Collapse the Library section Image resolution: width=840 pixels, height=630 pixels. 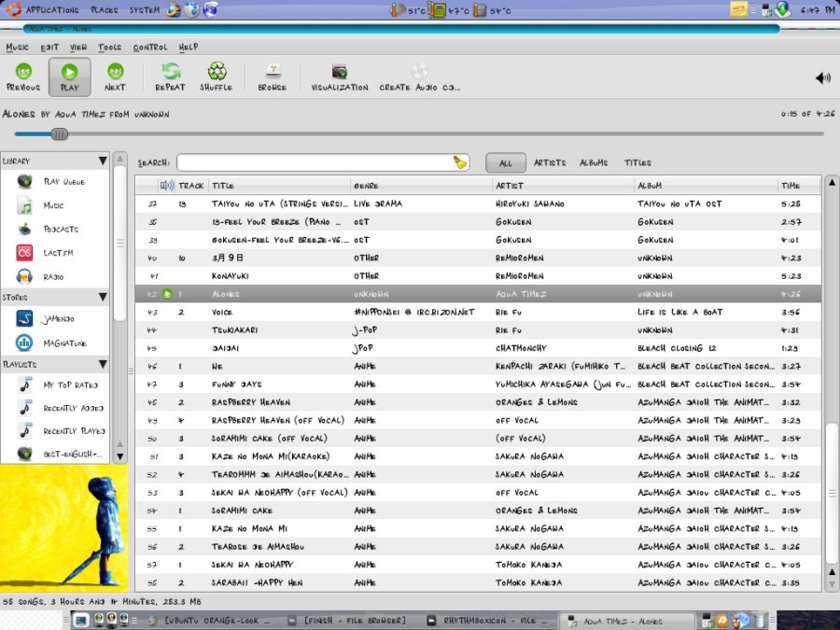(103, 161)
